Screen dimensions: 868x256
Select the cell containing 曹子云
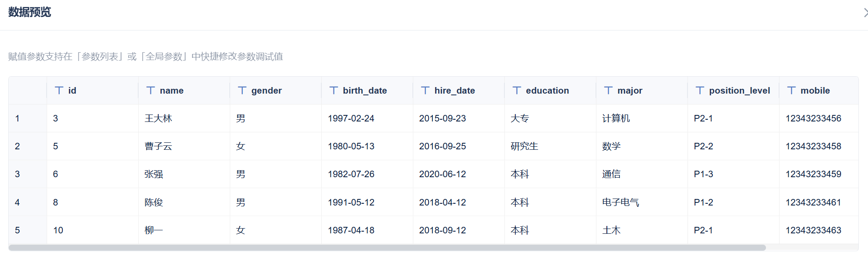158,146
